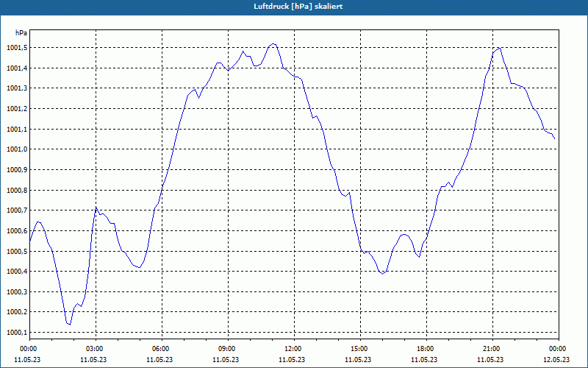Select the 1000,3 axis label

click(17, 291)
